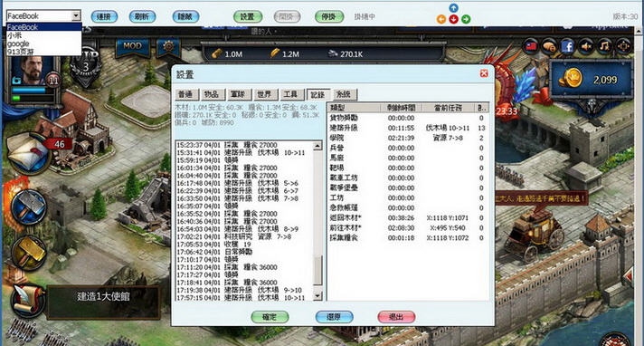
Task: Click the golden hammer round icon
Action: 29,252
